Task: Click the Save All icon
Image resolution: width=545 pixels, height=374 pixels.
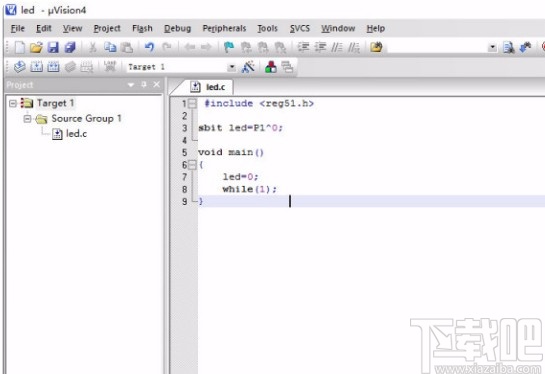Action: click(70, 47)
